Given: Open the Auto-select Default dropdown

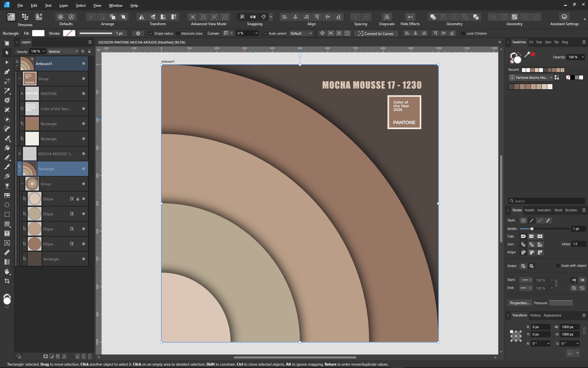Looking at the screenshot, I should click(x=301, y=33).
